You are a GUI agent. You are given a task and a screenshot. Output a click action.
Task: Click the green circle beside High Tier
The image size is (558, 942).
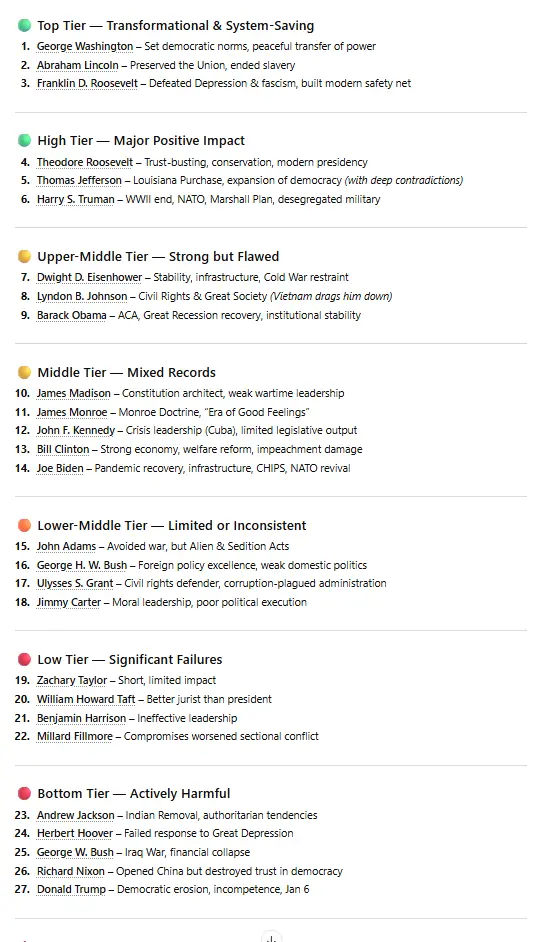click(25, 141)
